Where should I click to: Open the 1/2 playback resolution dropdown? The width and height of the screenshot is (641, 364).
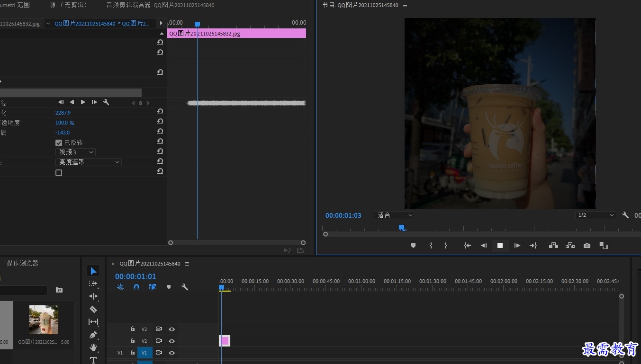point(596,215)
